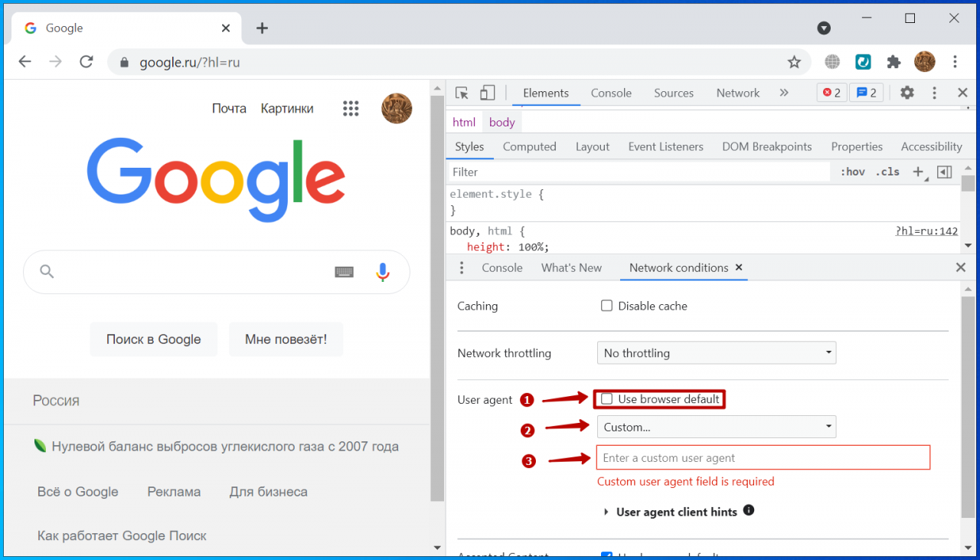Select the body breadcrumb
980x560 pixels.
point(502,122)
